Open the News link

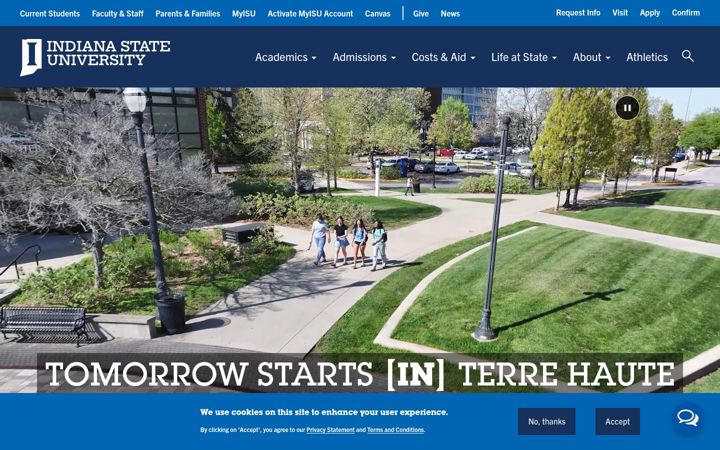tap(450, 14)
